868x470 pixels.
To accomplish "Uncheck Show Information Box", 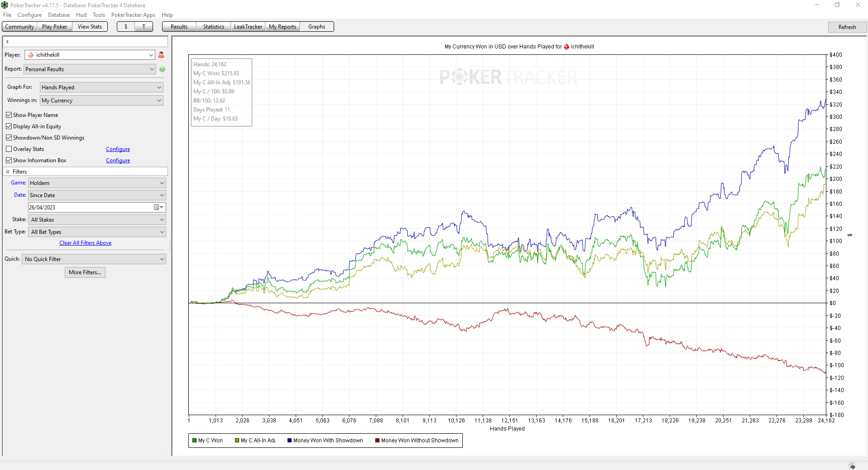I will pyautogui.click(x=9, y=160).
